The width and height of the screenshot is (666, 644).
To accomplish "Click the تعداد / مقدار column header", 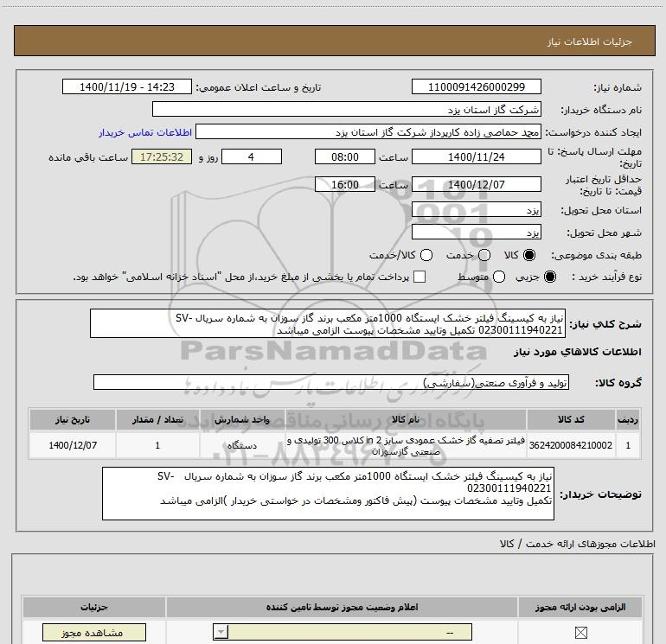I will [x=157, y=419].
